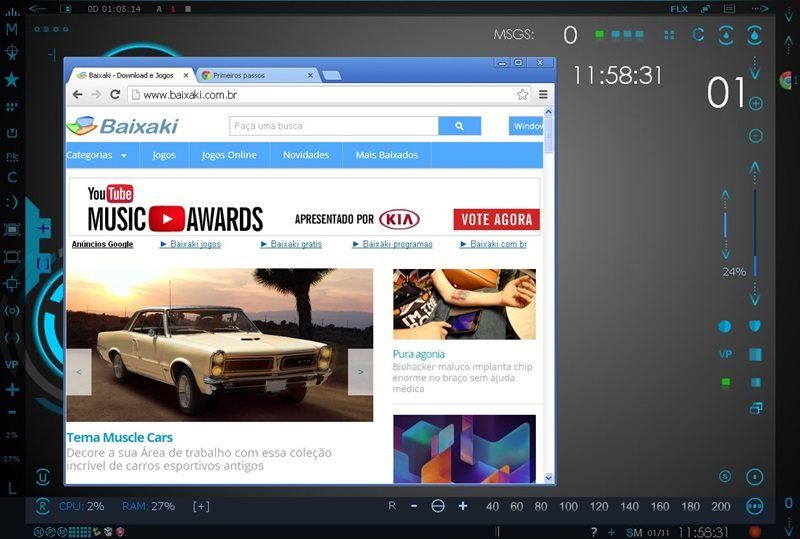
Task: Toggle the small blue square in right panel
Action: (x=756, y=382)
